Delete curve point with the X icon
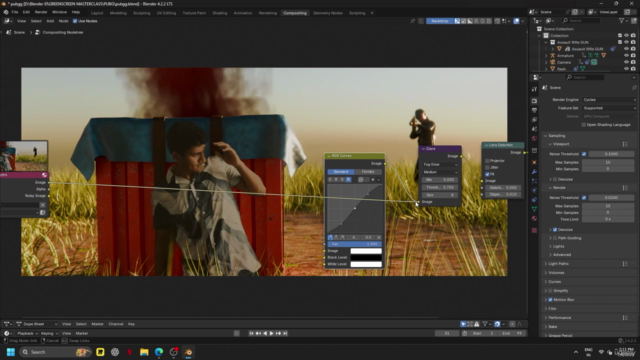This screenshot has width=640, height=360. coord(379,237)
